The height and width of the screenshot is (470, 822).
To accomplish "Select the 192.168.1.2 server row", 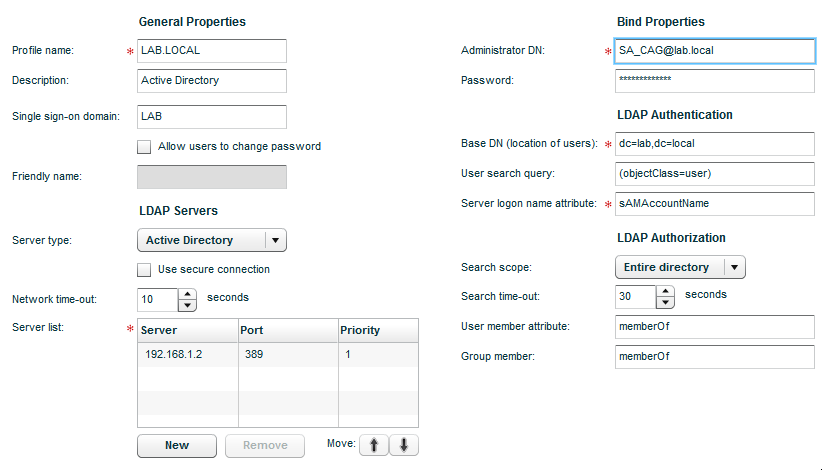I will coord(278,355).
